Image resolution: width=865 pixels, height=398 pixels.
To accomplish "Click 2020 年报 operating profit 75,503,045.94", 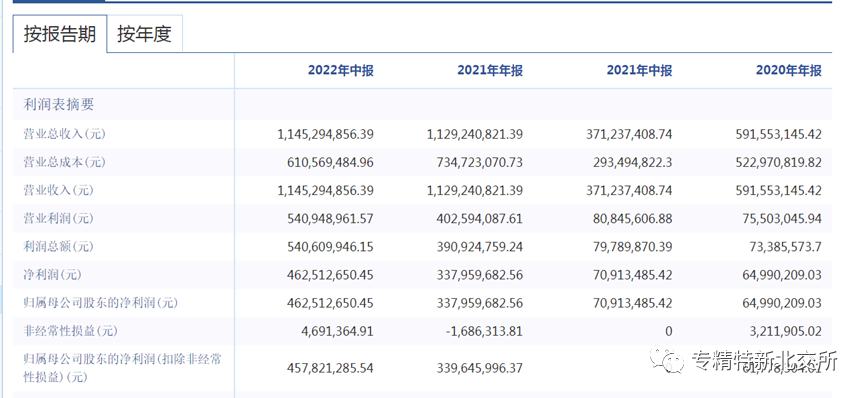I will click(782, 218).
